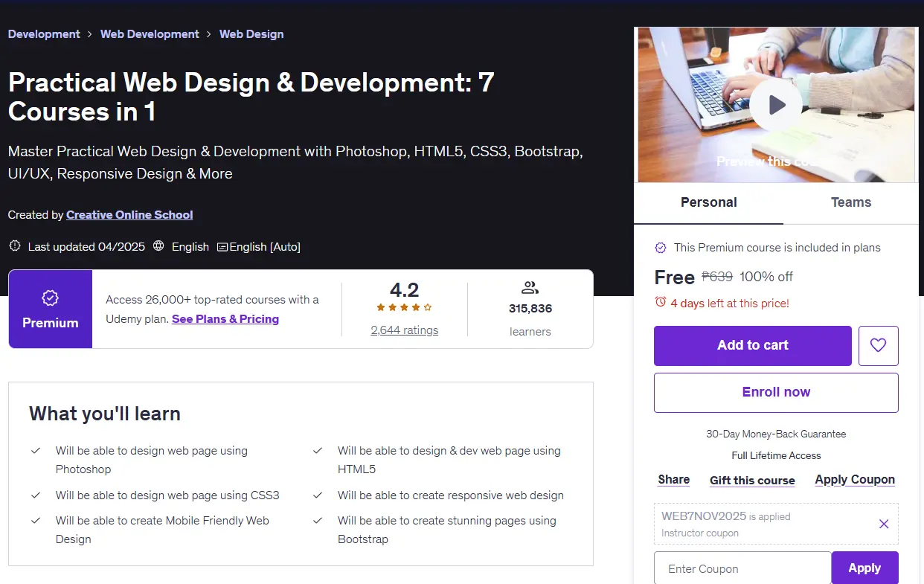924x584 pixels.
Task: Open See Plans & Pricing link
Action: click(225, 319)
